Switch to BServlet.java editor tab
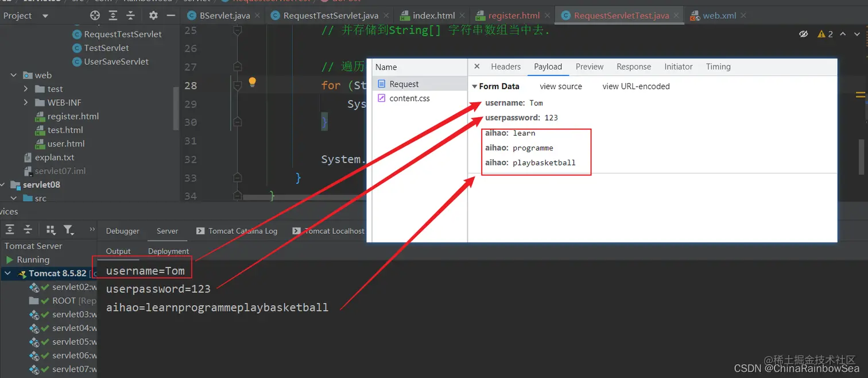This screenshot has width=868, height=378. [x=223, y=16]
